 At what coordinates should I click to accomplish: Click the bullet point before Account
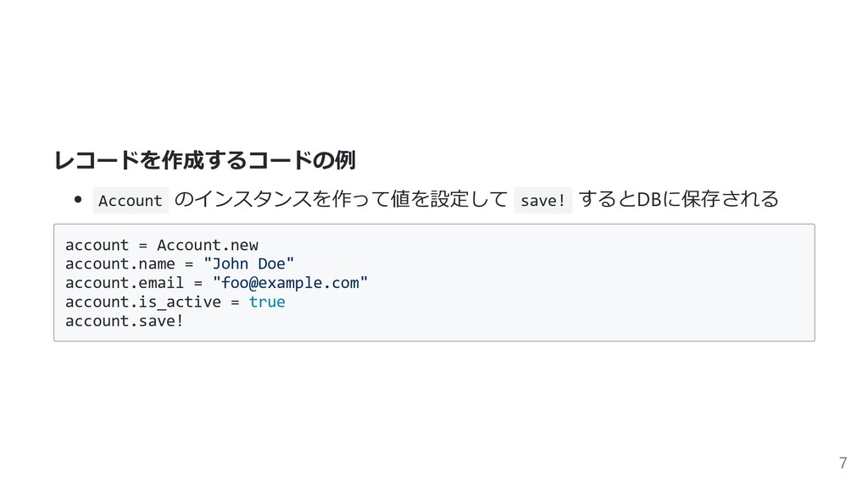tap(78, 199)
